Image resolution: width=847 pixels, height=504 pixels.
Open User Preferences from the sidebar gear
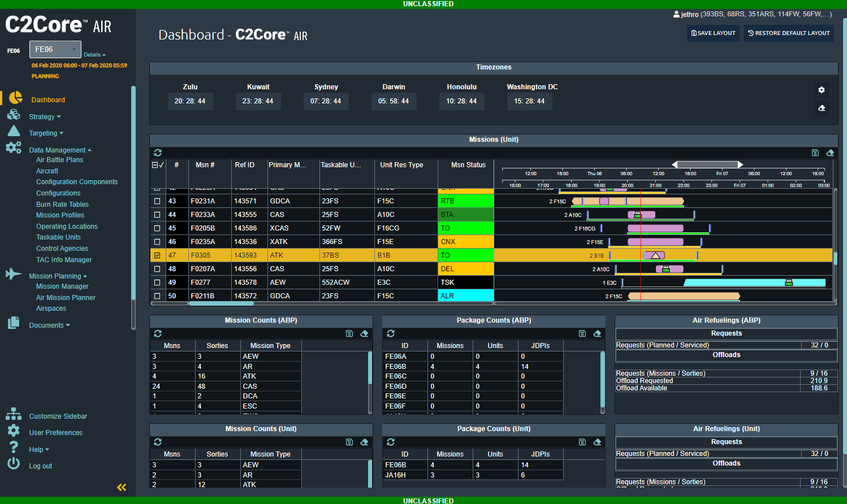click(x=14, y=432)
